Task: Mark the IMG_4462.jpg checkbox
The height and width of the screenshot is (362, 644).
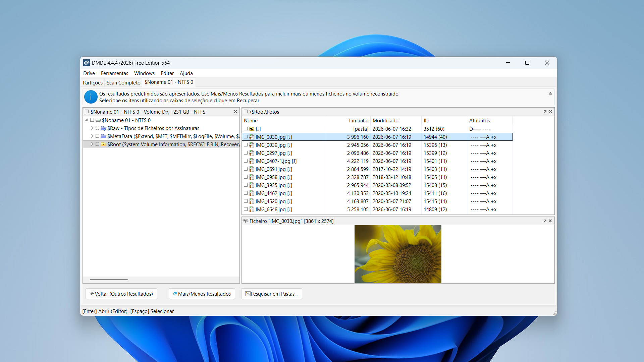Action: [246, 193]
